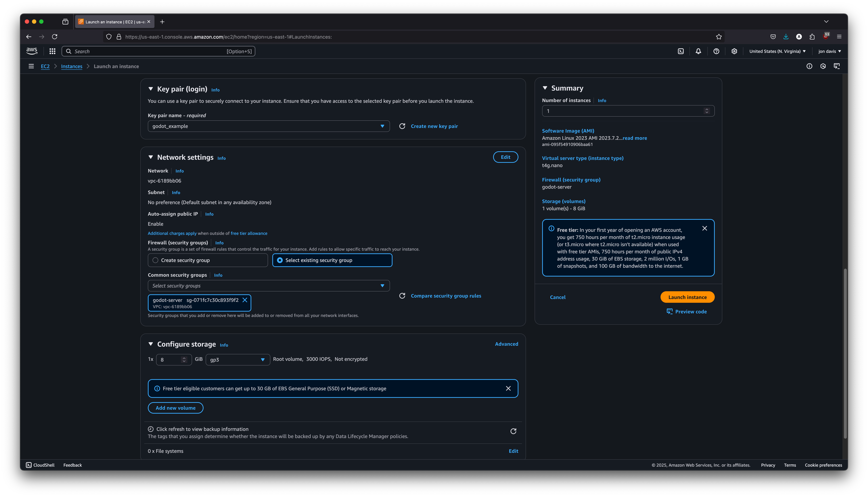Collapse the Configure storage section
The image size is (868, 497).
(151, 344)
